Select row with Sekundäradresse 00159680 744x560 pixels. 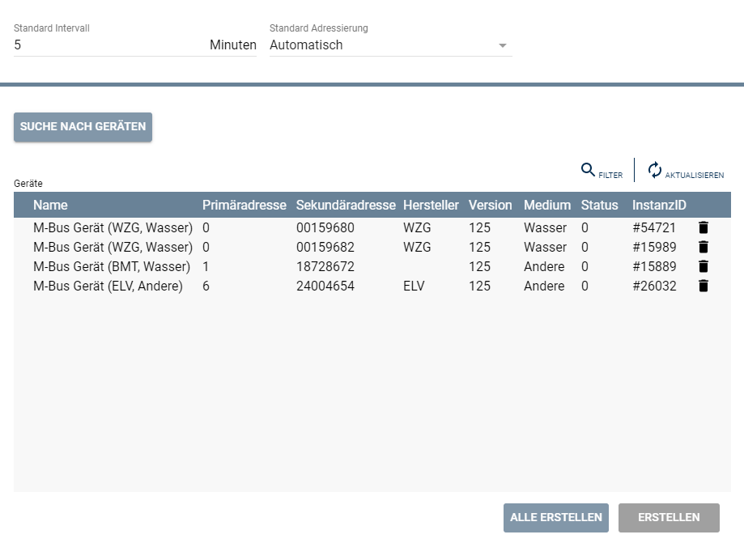[325, 228]
